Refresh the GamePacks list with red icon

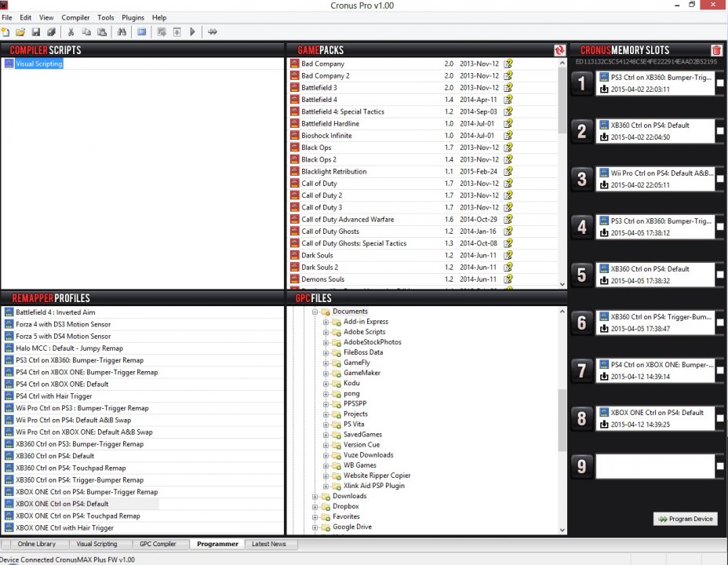point(559,50)
